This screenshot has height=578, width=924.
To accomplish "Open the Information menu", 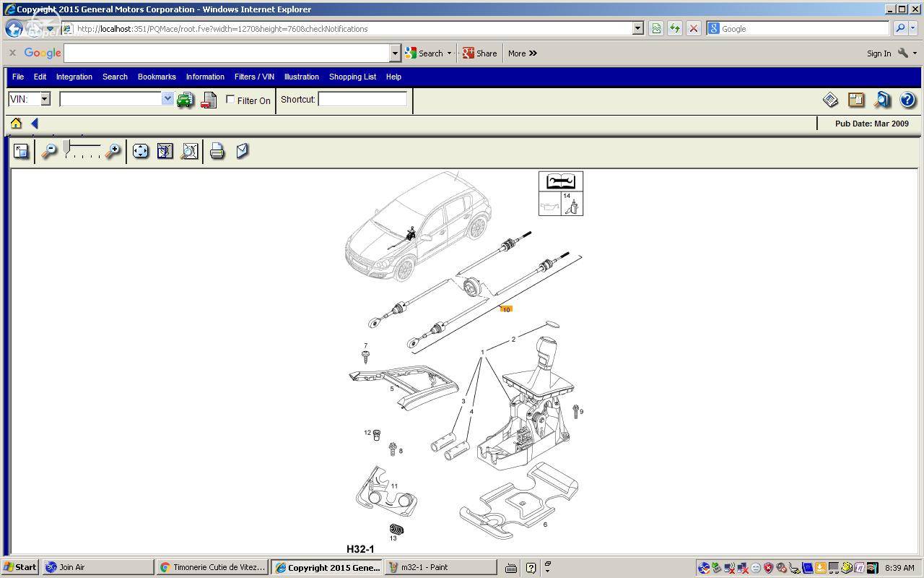I will [x=205, y=77].
